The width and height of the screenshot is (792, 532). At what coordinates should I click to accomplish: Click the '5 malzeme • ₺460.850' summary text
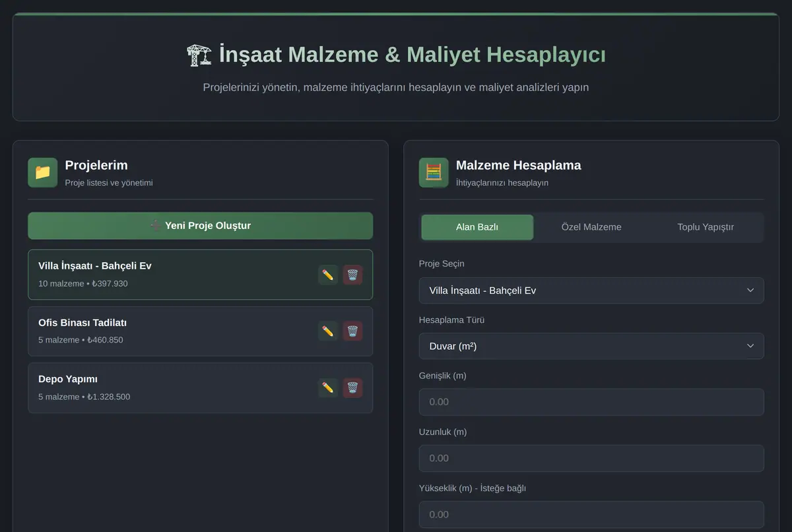[x=81, y=340]
